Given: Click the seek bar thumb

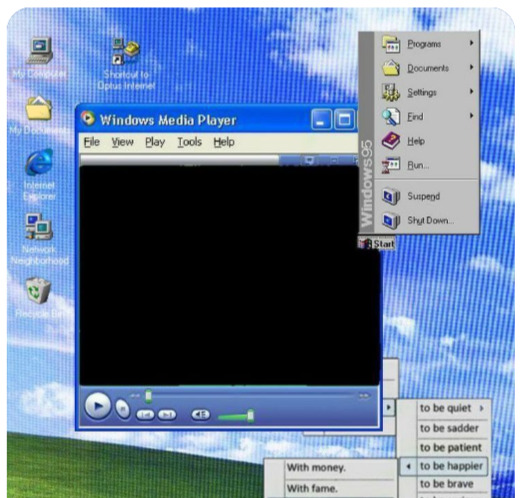Looking at the screenshot, I should point(148,396).
